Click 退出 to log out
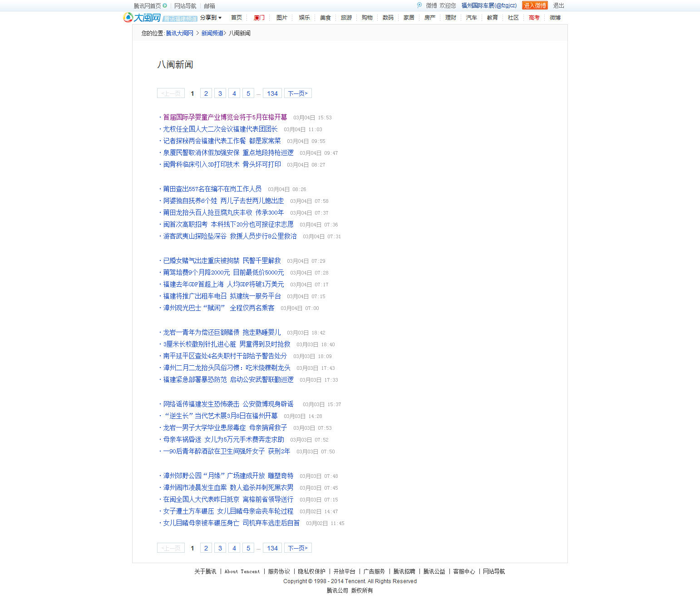Viewport: 700px width, 599px height. pyautogui.click(x=558, y=5)
